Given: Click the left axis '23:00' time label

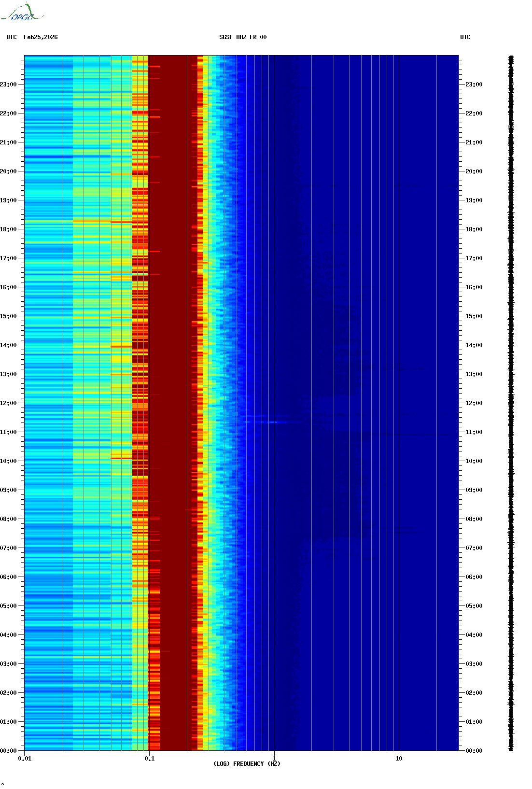Looking at the screenshot, I should tap(8, 85).
